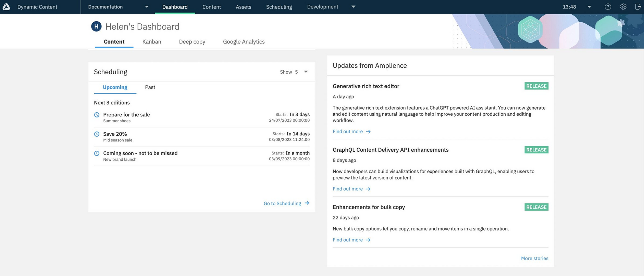The image size is (644, 276).
Task: Select the Content dashboard tab
Action: [x=114, y=42]
